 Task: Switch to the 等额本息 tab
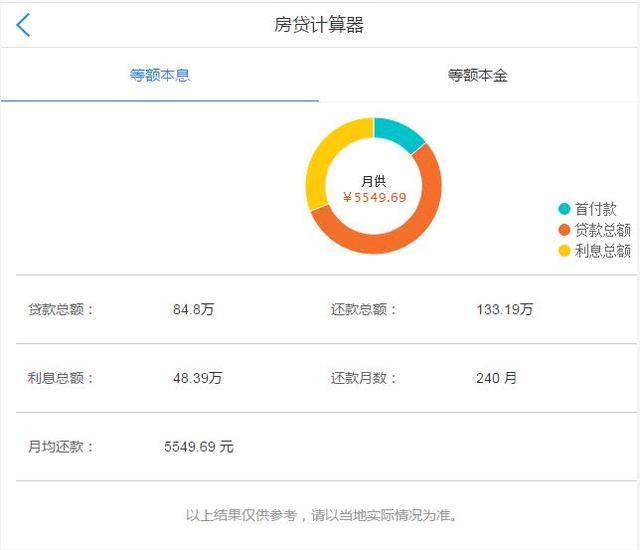click(160, 75)
